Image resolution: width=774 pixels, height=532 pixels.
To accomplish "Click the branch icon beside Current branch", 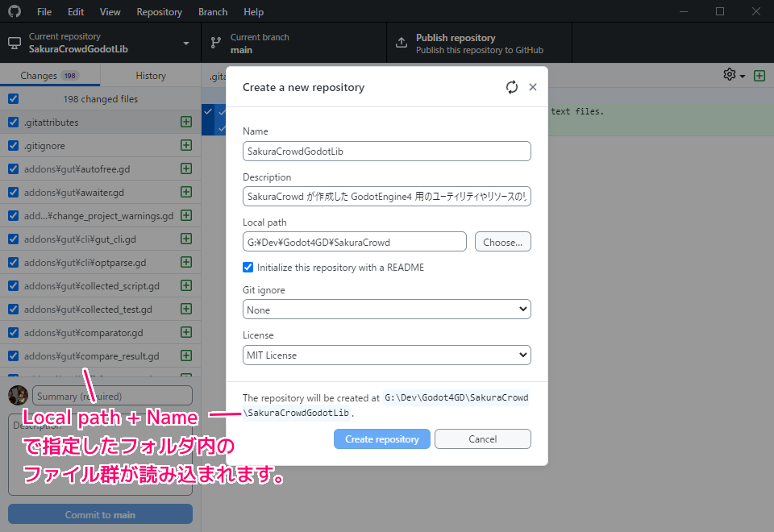I will (x=216, y=43).
